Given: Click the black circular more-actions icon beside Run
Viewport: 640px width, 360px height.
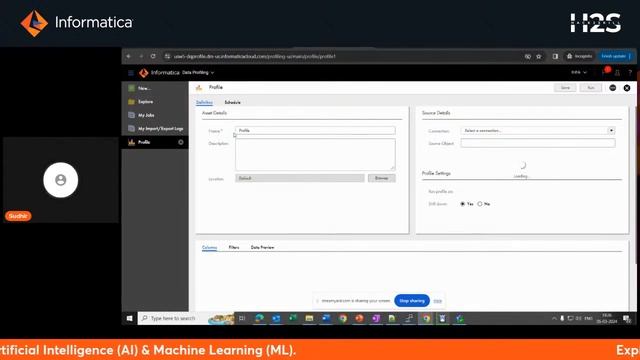Looking at the screenshot, I should [613, 88].
